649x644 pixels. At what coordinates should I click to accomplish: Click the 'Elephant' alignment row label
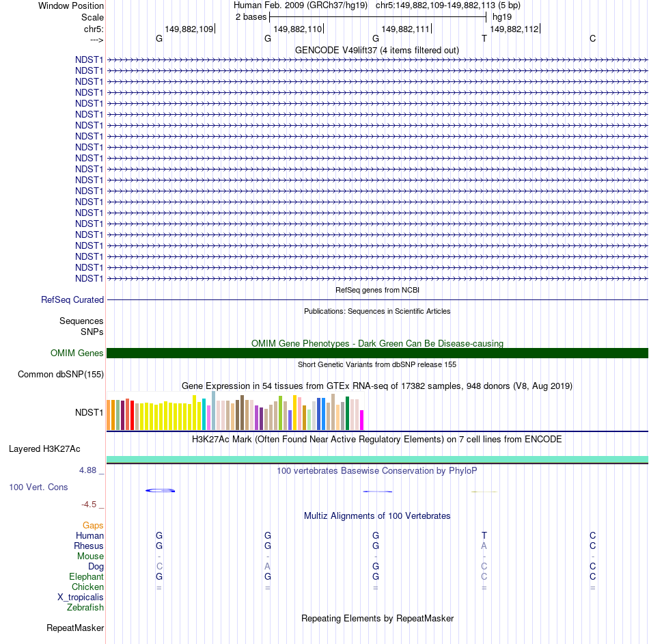tap(87, 576)
